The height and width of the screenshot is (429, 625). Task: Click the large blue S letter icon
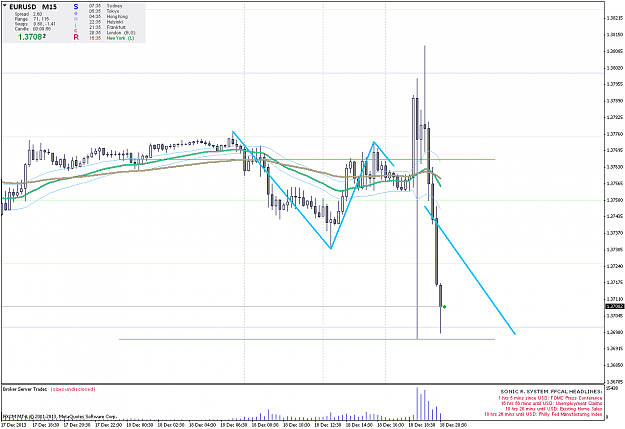76,7
